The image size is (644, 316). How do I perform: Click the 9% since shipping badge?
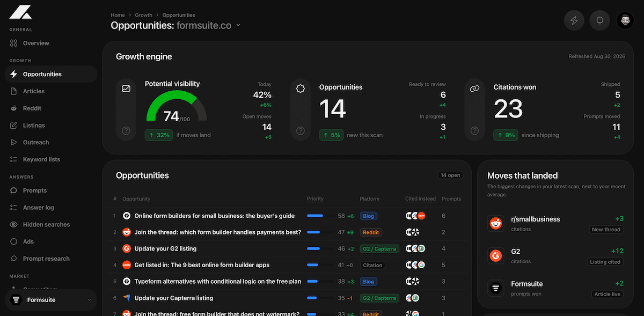pyautogui.click(x=506, y=135)
